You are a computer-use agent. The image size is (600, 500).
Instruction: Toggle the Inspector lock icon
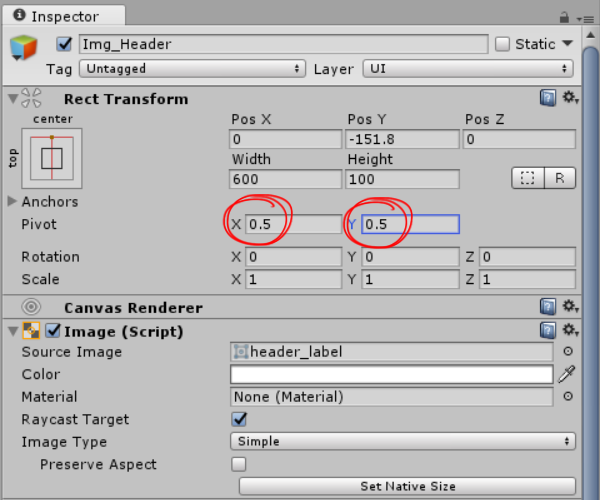coord(564,17)
